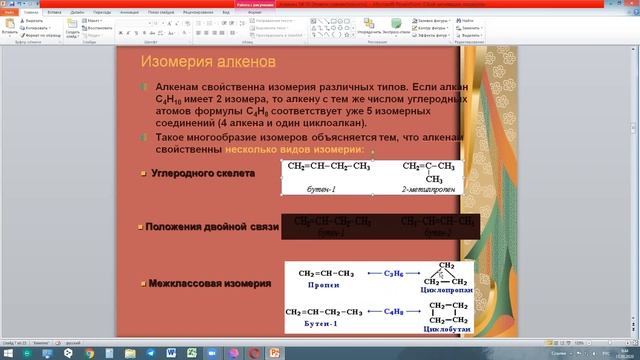Center the text in Paragraph group
640x360 pixels.
207,33
